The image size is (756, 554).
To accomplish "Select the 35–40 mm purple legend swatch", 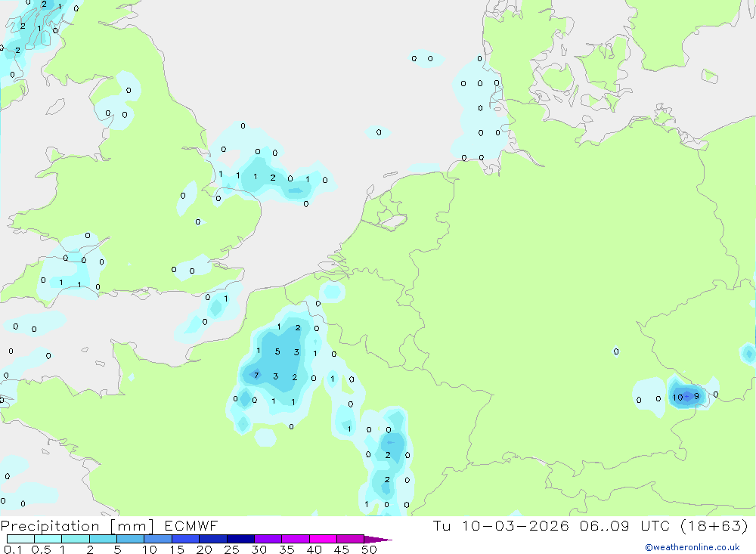I will coord(295,539).
